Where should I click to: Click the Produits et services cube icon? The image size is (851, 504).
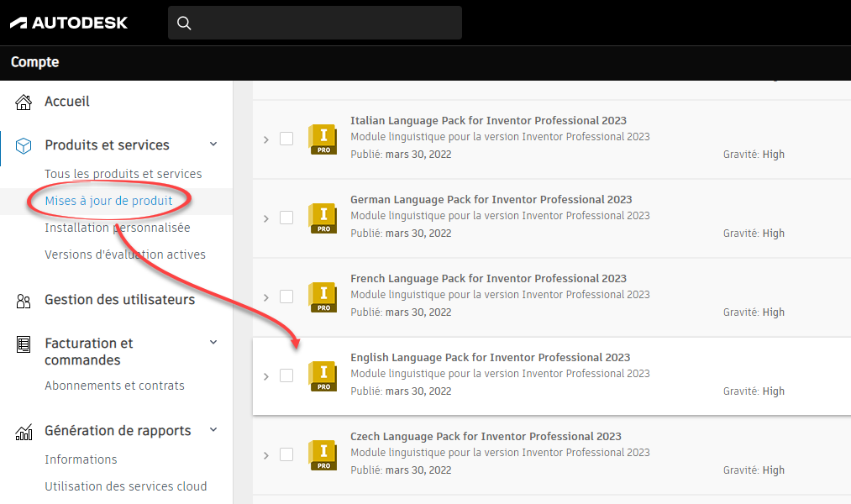pyautogui.click(x=24, y=145)
